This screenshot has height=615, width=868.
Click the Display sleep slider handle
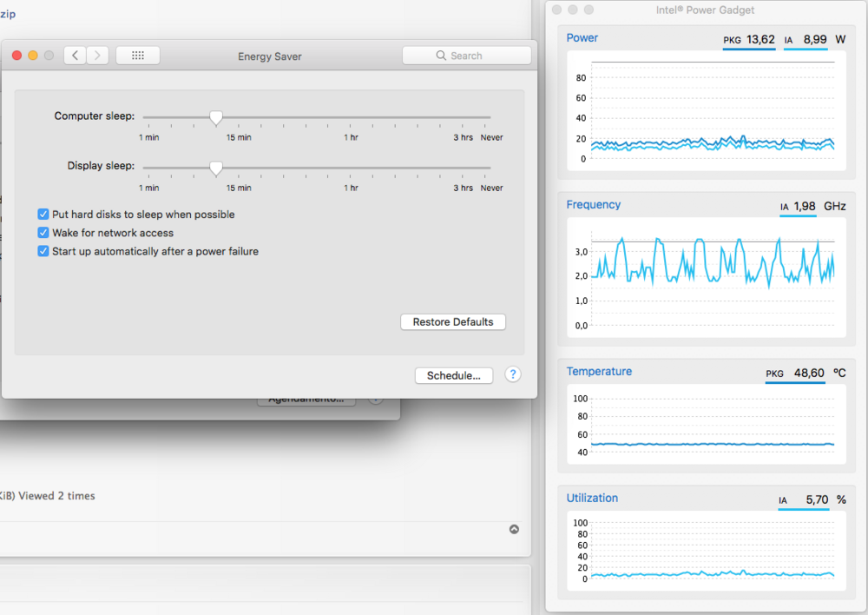click(x=216, y=168)
